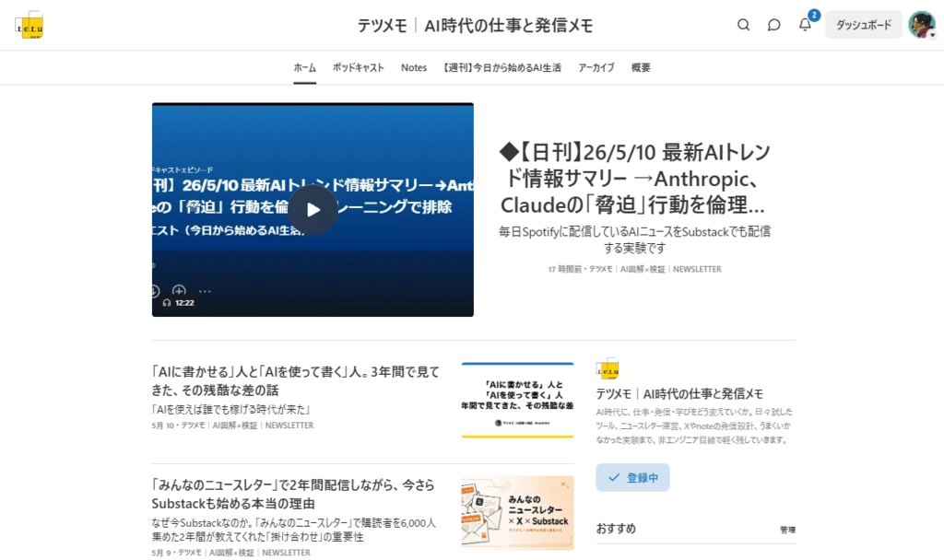Click the 5月 9 post date line
944x560 pixels.
[230, 553]
